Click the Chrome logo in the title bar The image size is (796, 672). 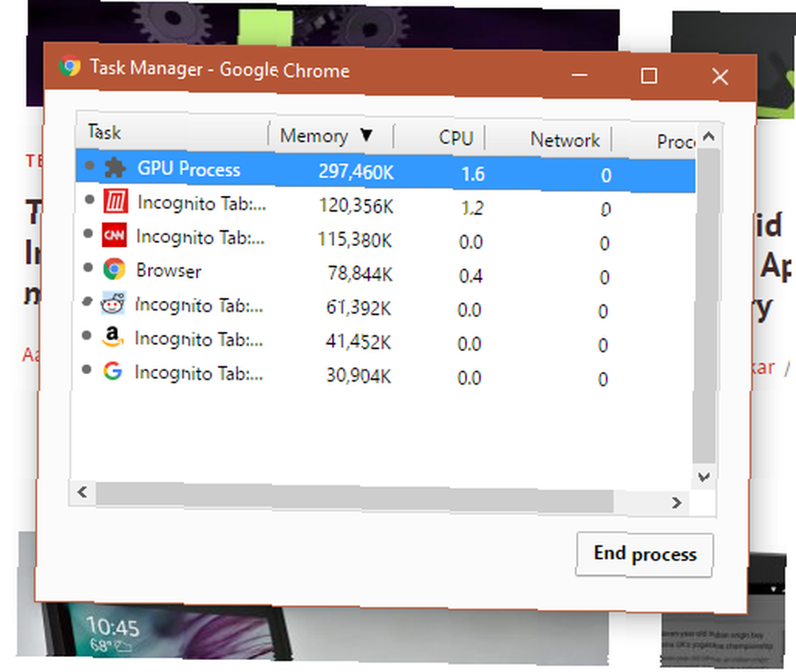[69, 66]
